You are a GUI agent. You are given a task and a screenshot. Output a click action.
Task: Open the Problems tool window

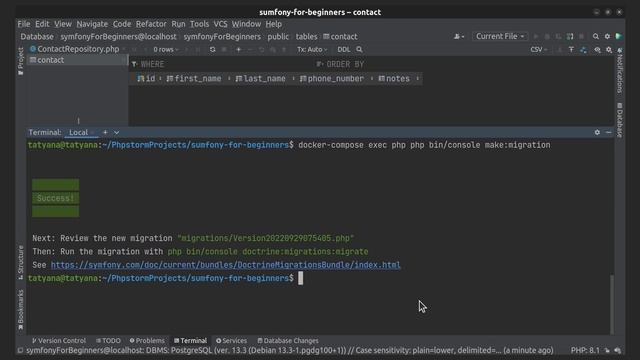pos(147,340)
